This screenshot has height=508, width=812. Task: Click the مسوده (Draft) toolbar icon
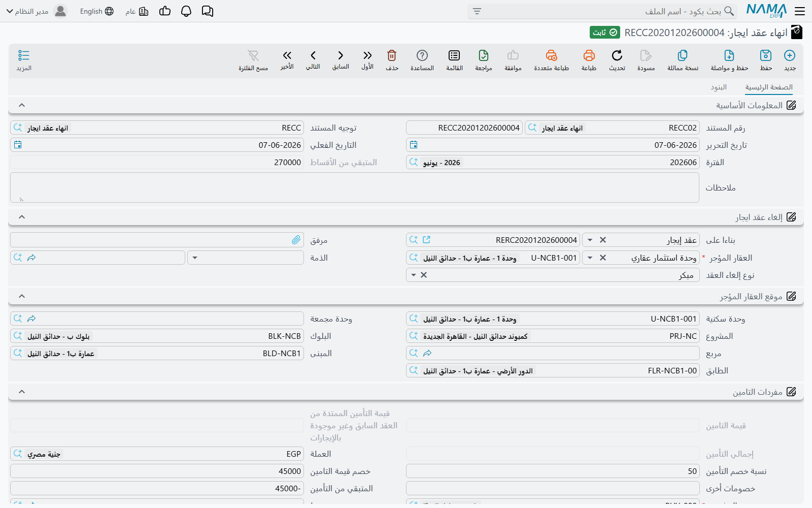(x=646, y=55)
